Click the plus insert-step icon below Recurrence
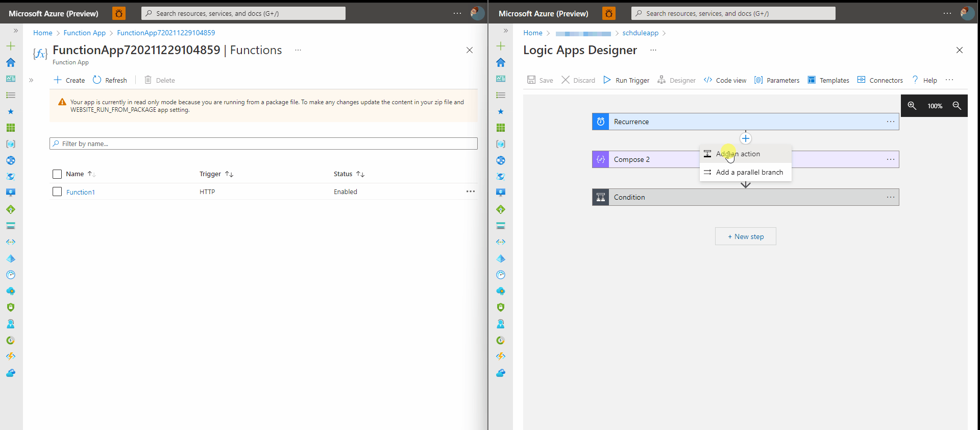The height and width of the screenshot is (430, 980). [x=746, y=138]
